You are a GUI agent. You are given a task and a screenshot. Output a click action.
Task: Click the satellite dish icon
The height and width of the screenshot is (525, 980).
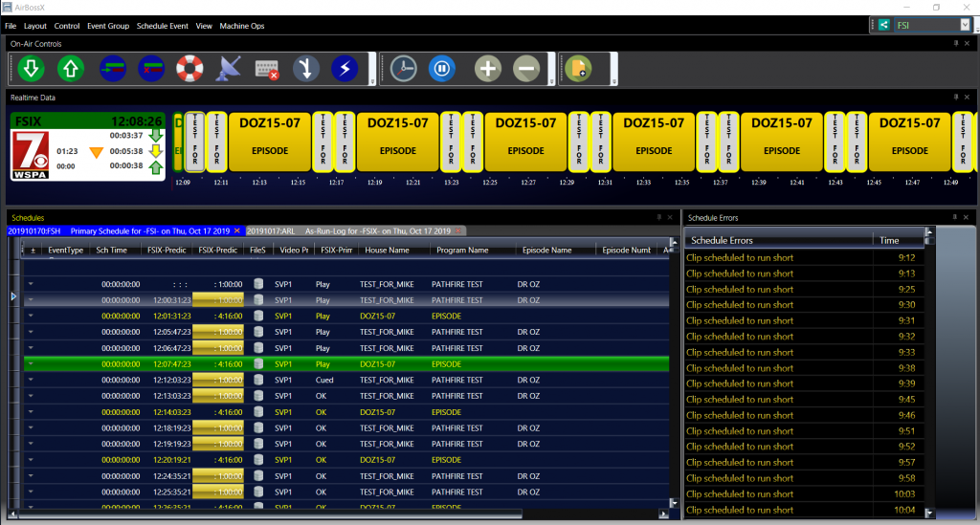click(230, 69)
